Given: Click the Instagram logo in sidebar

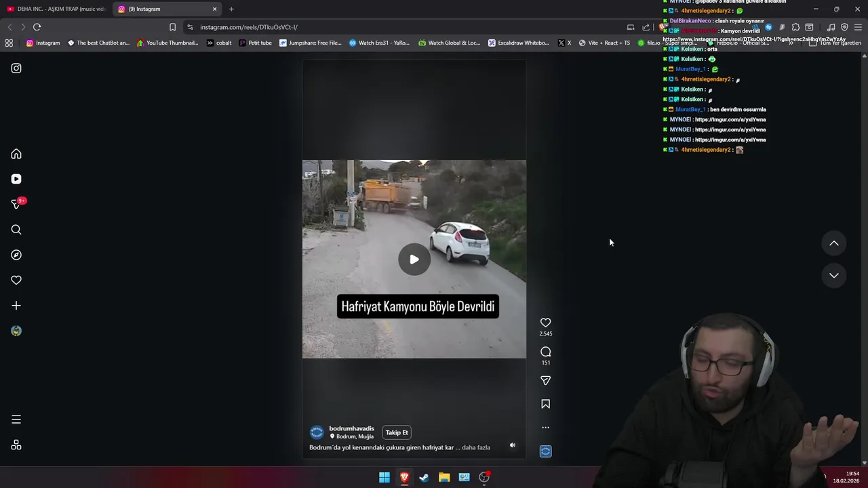Looking at the screenshot, I should click(16, 68).
